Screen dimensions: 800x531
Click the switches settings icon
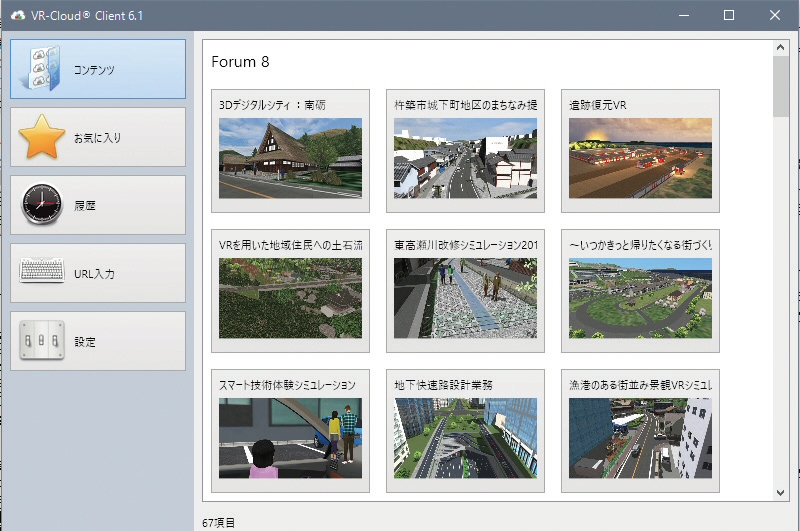(42, 340)
